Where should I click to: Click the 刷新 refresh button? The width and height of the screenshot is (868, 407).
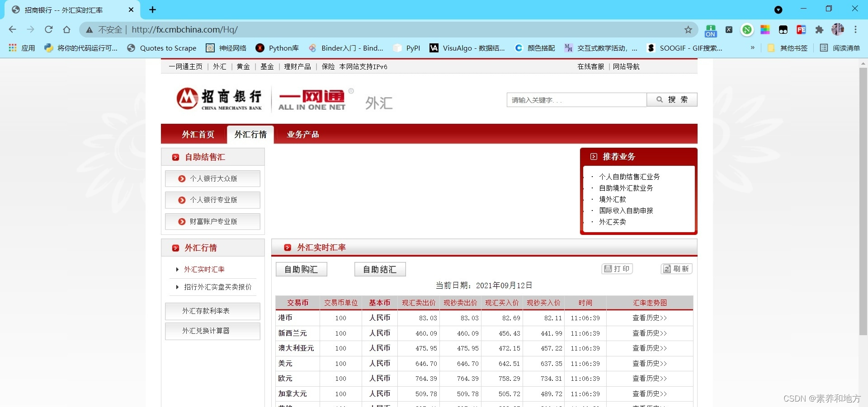[677, 269]
